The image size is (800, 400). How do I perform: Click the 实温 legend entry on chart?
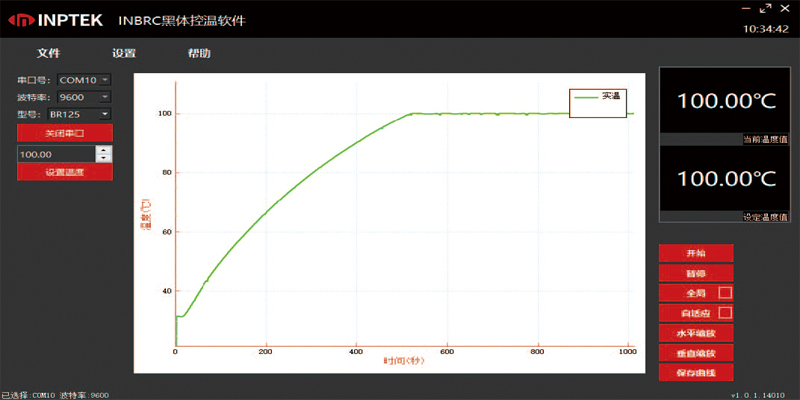coord(597,97)
